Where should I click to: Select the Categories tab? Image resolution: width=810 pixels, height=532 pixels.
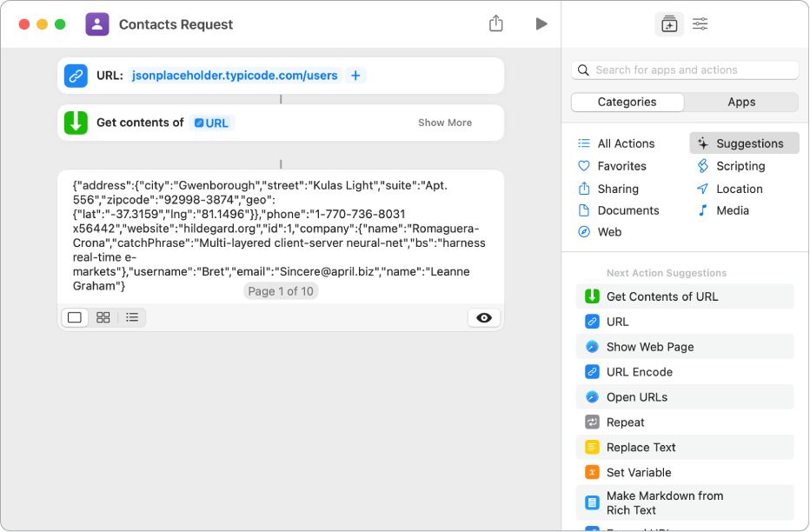[627, 102]
